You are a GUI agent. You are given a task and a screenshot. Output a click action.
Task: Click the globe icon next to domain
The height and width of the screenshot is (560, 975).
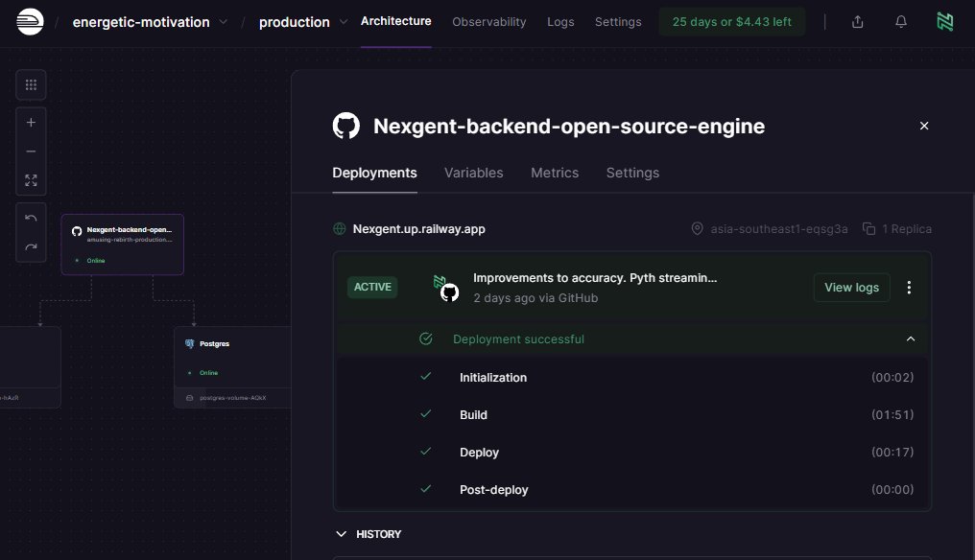coord(340,229)
